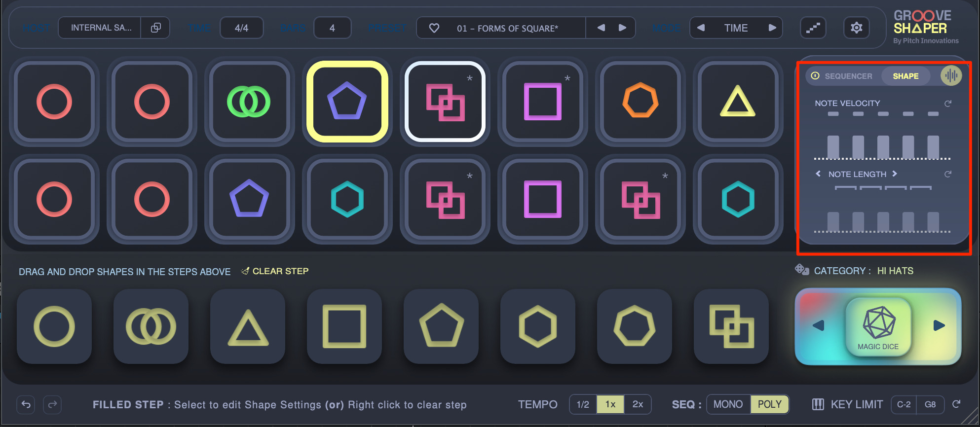Select the bottom-row teal hexagon step at far right
980x427 pixels.
pos(738,199)
